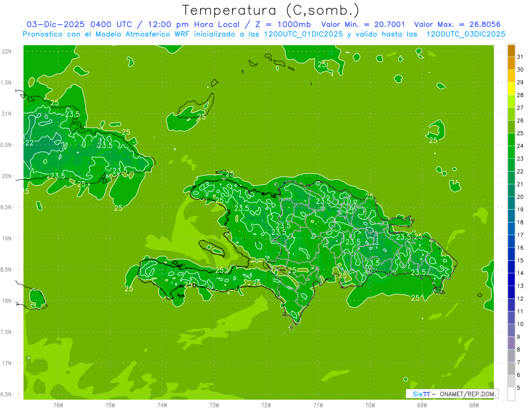Click the "21N" latitude axis label
This screenshot has height=411, width=532.
pos(7,114)
